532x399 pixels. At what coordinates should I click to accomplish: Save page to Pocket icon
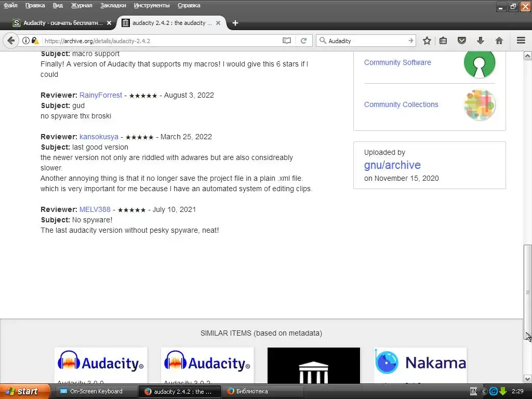tap(462, 41)
